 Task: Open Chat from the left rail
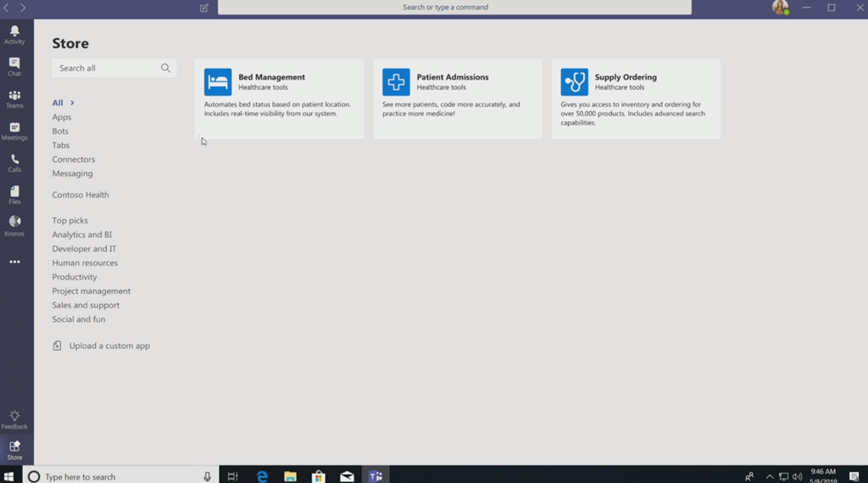[14, 66]
